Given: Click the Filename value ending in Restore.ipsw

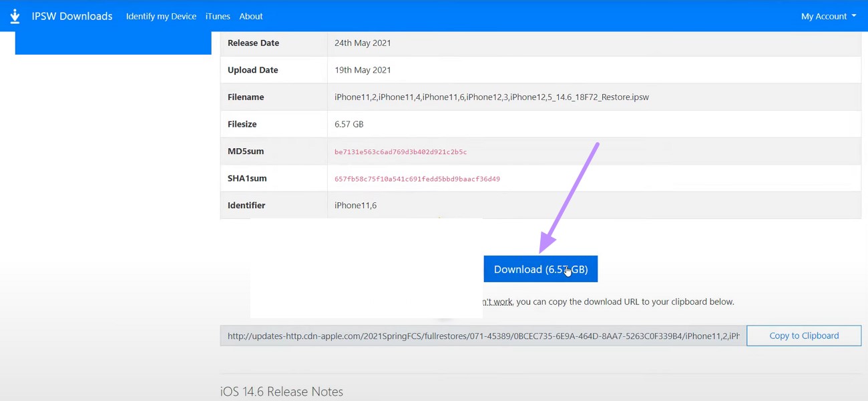Looking at the screenshot, I should [491, 97].
